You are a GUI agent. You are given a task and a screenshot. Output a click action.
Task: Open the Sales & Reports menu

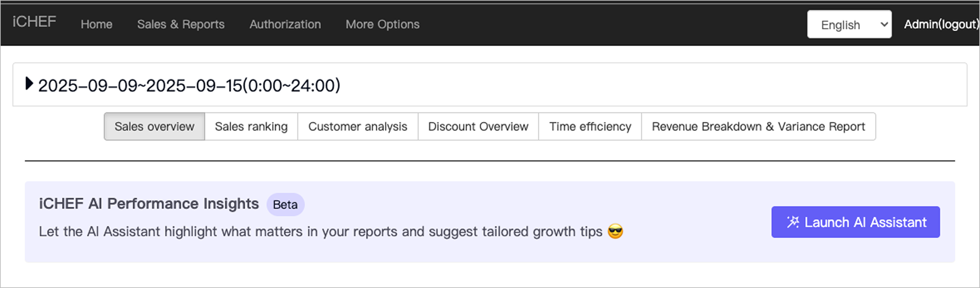(181, 25)
